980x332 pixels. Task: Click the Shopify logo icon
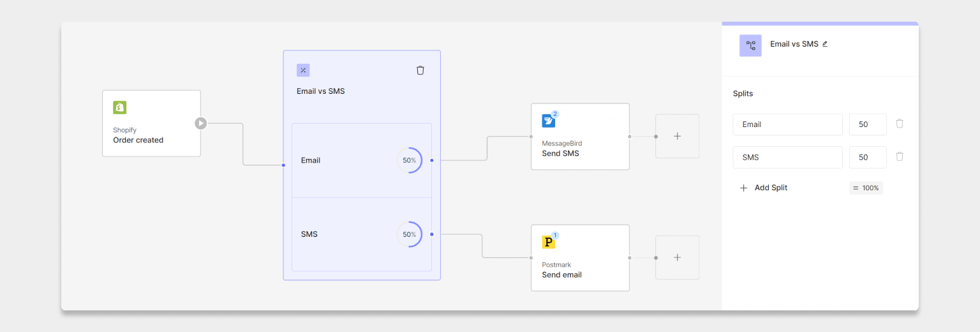[120, 108]
